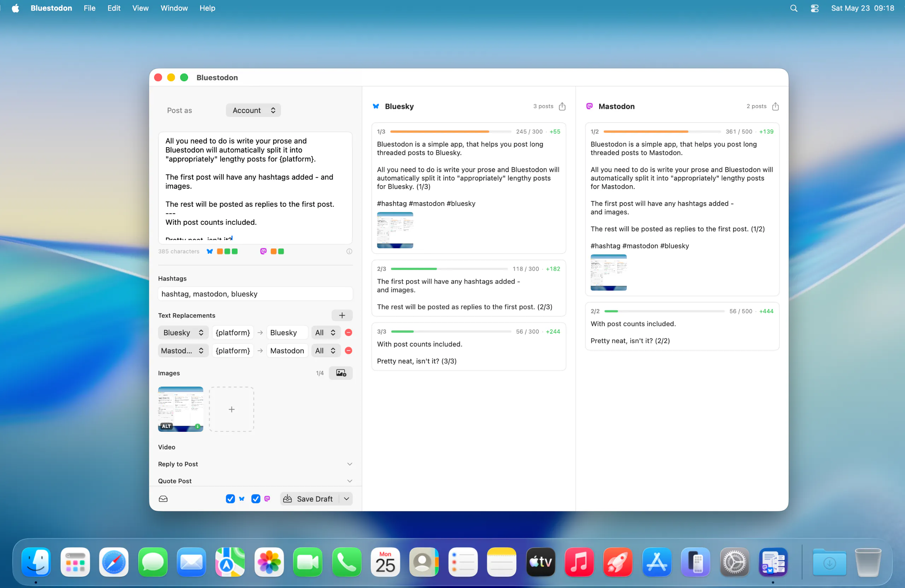
Task: Expand the Quote Post section
Action: point(350,481)
